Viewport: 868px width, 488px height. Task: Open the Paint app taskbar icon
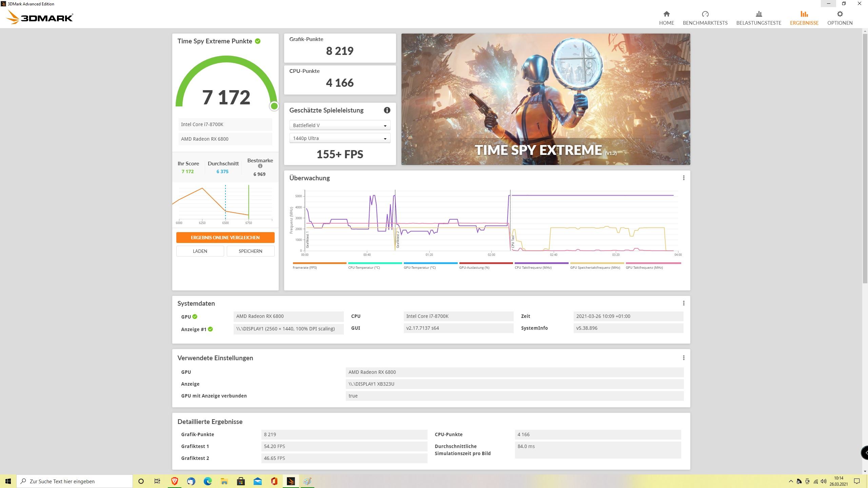point(307,481)
